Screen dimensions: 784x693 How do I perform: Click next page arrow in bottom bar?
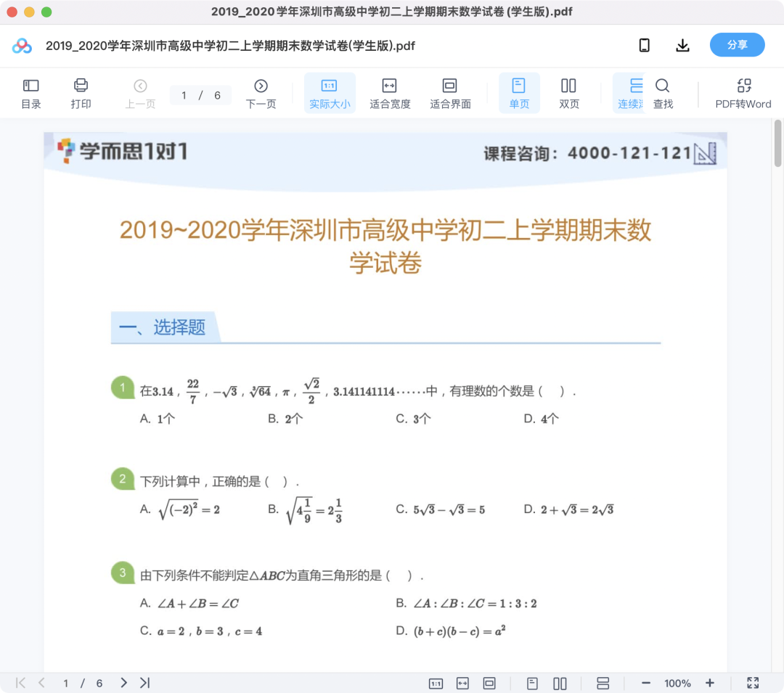[123, 683]
